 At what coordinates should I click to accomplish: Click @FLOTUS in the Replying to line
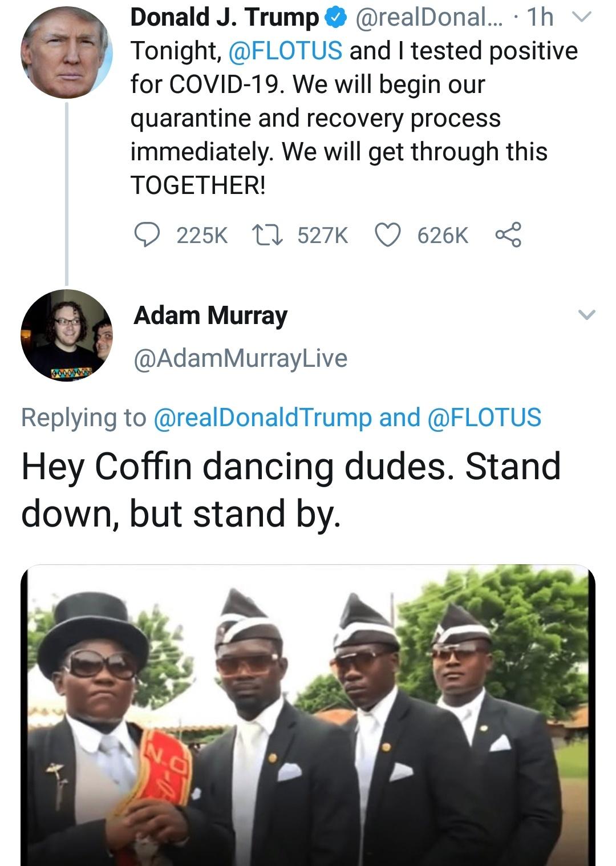coord(484,417)
